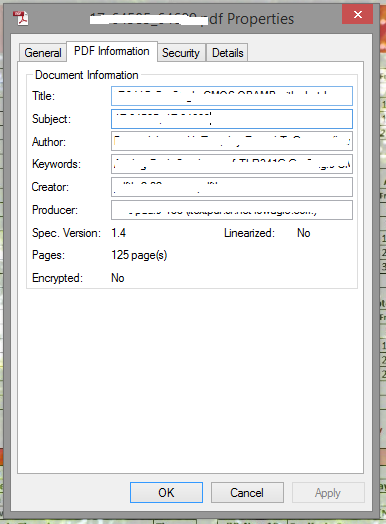386x524 pixels.
Task: Click the PDF file icon in title bar
Action: [x=21, y=18]
